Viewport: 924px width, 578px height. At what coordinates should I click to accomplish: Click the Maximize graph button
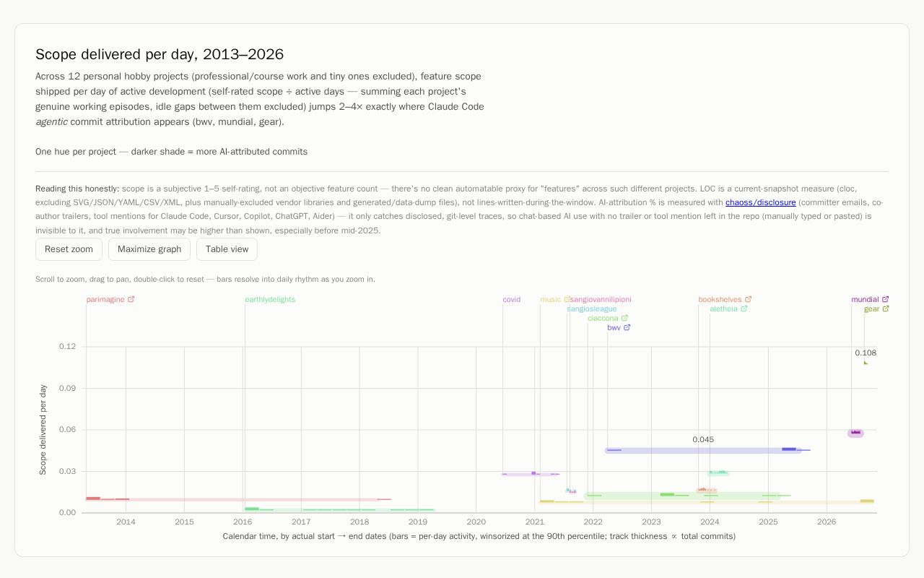click(x=149, y=249)
